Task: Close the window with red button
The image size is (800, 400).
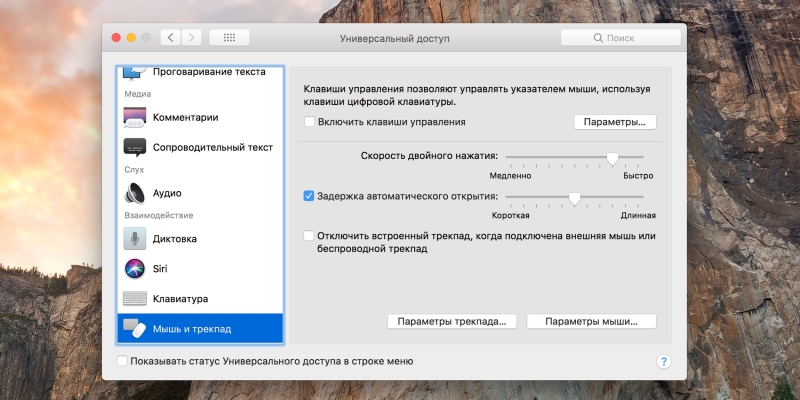Action: [116, 38]
